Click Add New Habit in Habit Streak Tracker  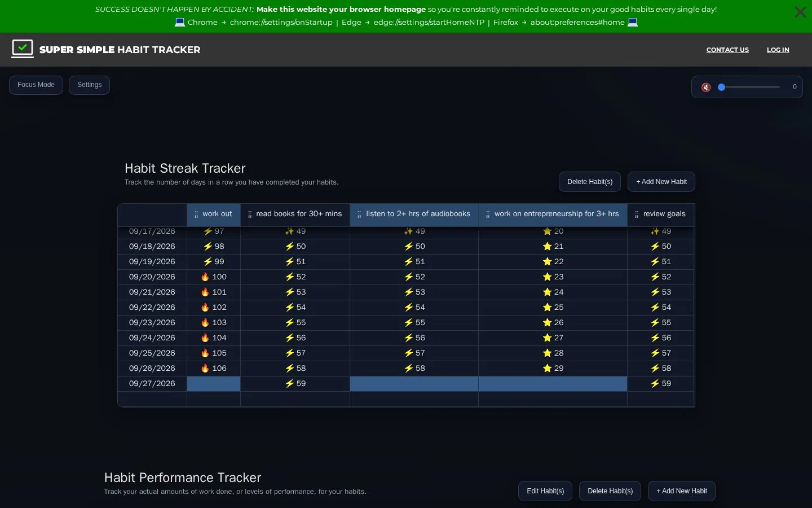click(x=661, y=182)
